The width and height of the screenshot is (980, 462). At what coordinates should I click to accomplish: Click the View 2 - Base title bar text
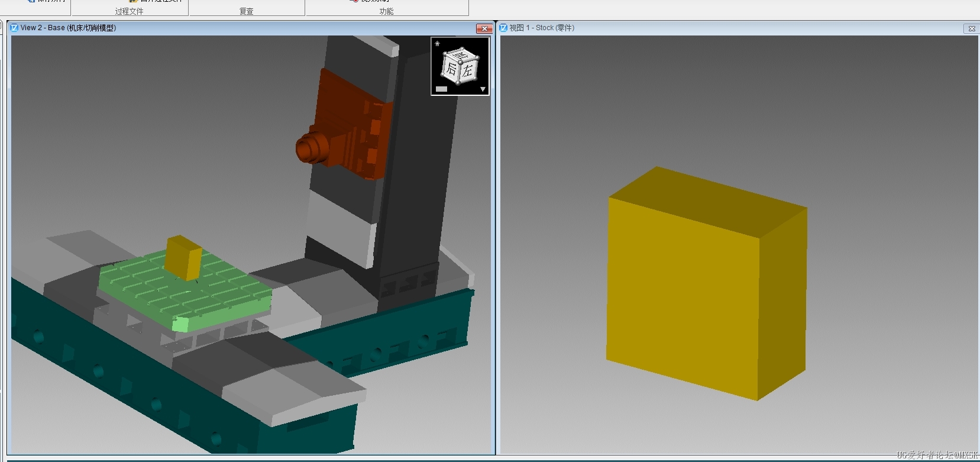click(68, 28)
